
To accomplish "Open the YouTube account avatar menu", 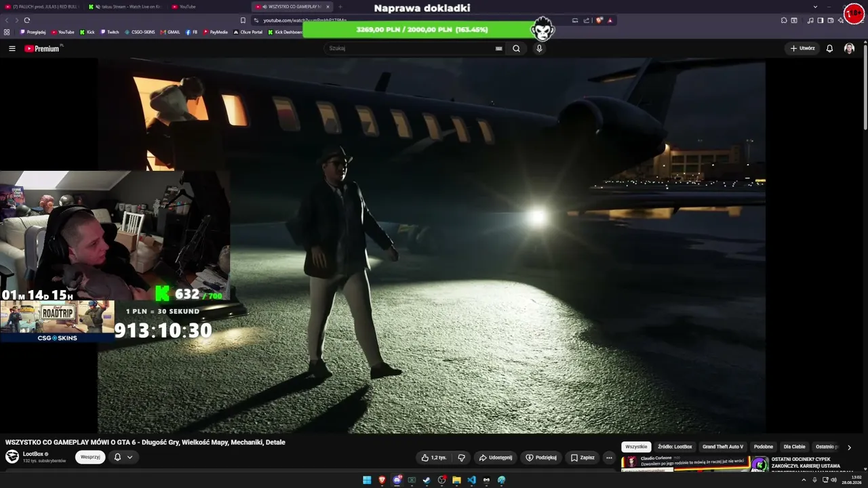I will click(849, 48).
